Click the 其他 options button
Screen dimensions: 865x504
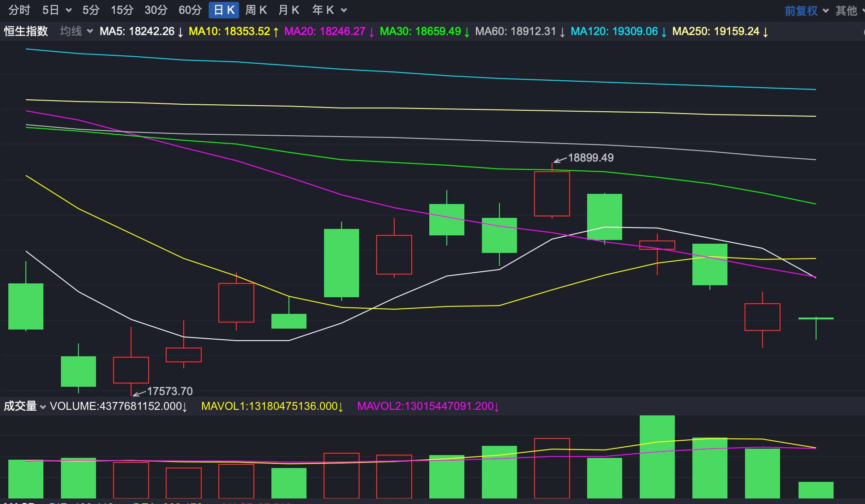click(x=846, y=11)
